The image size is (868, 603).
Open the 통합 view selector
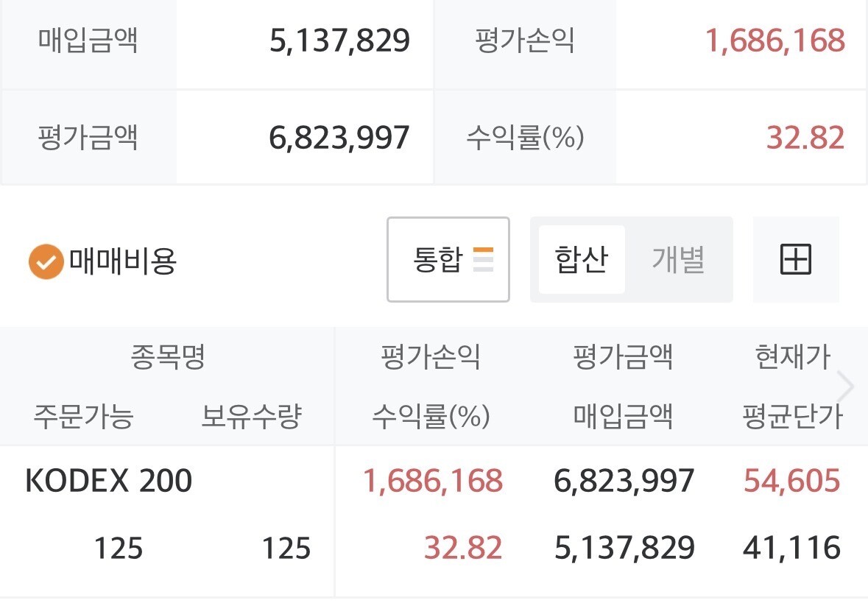[x=448, y=260]
